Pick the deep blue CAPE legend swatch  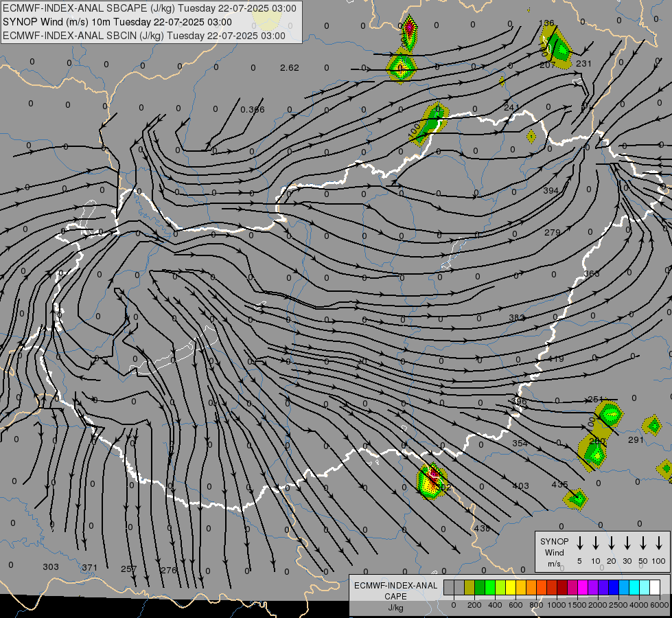613,588
